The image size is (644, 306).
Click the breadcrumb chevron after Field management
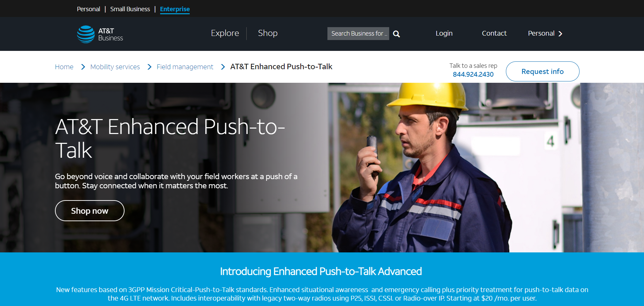[x=223, y=67]
